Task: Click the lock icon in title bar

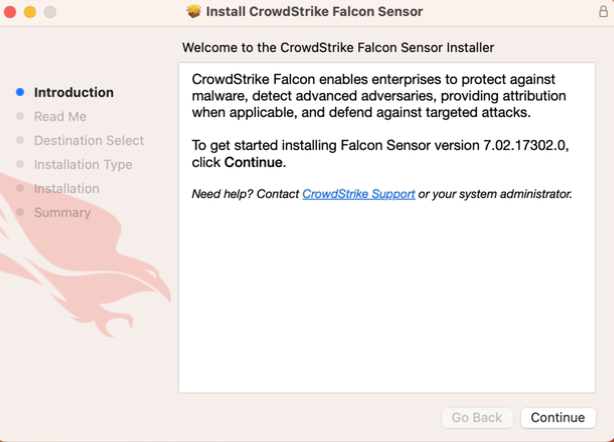Action: coord(603,11)
